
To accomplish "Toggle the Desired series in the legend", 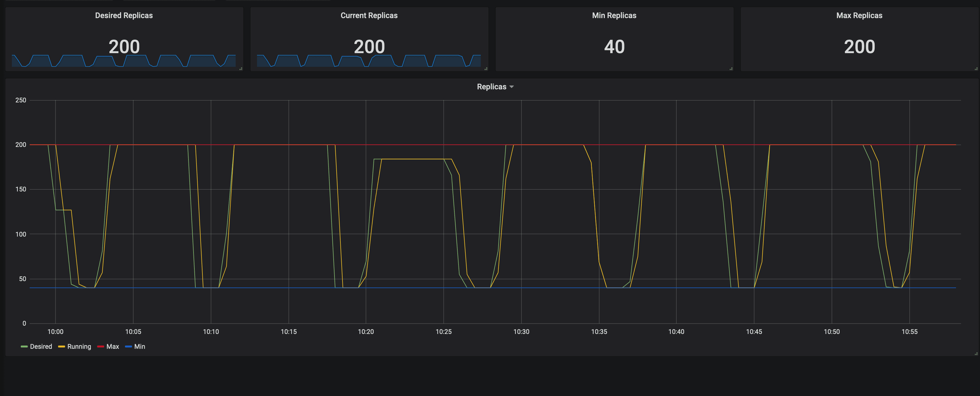I will (x=41, y=346).
